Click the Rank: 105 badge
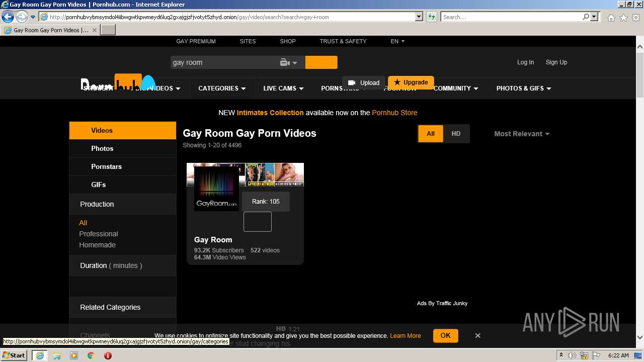The width and height of the screenshot is (644, 362). (x=266, y=202)
